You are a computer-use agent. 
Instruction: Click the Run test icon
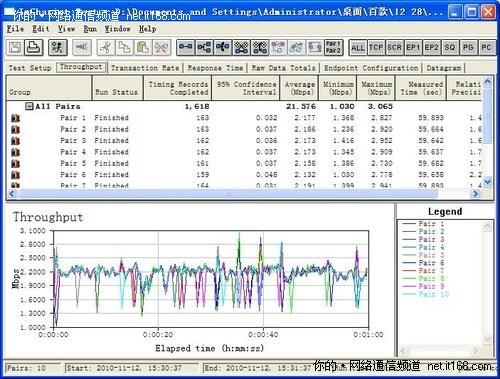coord(57,48)
